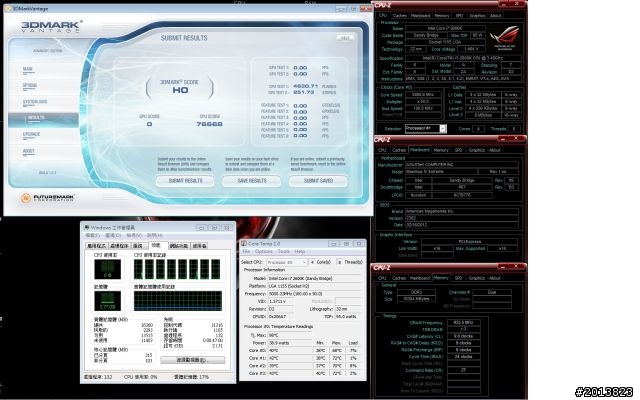Click Tj. Max field in Core Temp
Screen dimensions: 640x400
[290, 336]
